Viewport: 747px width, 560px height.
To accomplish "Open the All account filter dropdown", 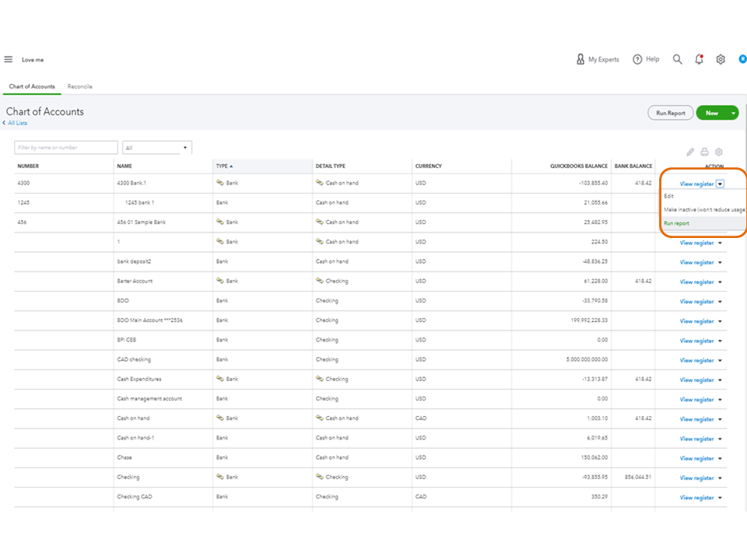I will (157, 147).
